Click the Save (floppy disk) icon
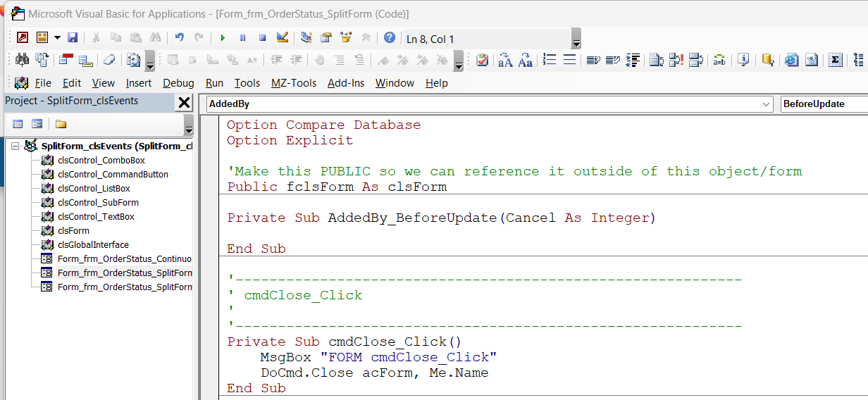The image size is (868, 400). [x=73, y=38]
